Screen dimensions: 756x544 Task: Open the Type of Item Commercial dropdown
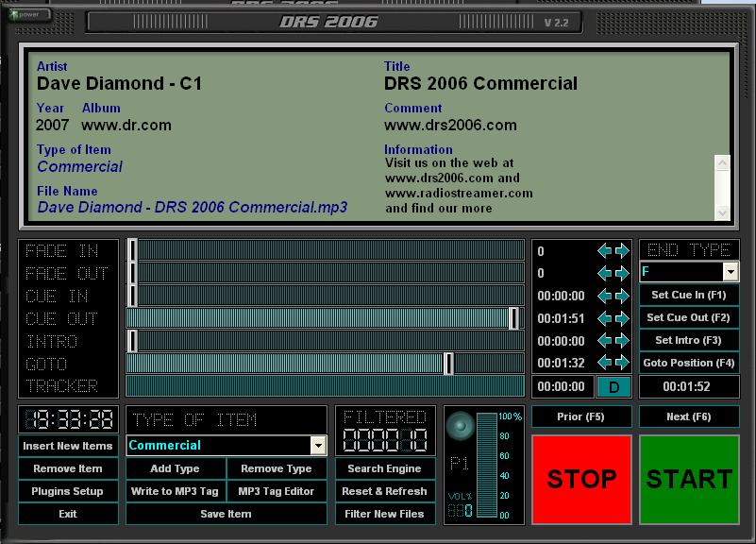318,446
